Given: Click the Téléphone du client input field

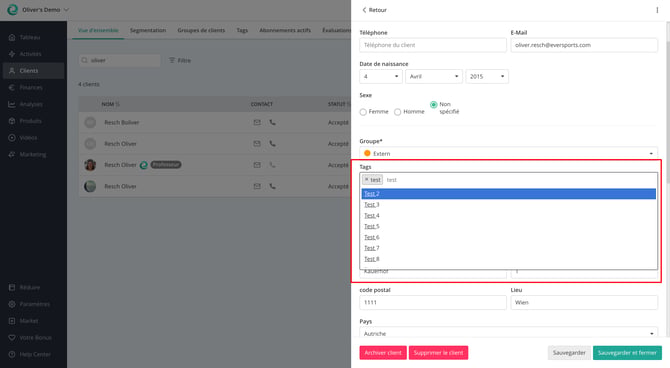Looking at the screenshot, I should (x=433, y=45).
